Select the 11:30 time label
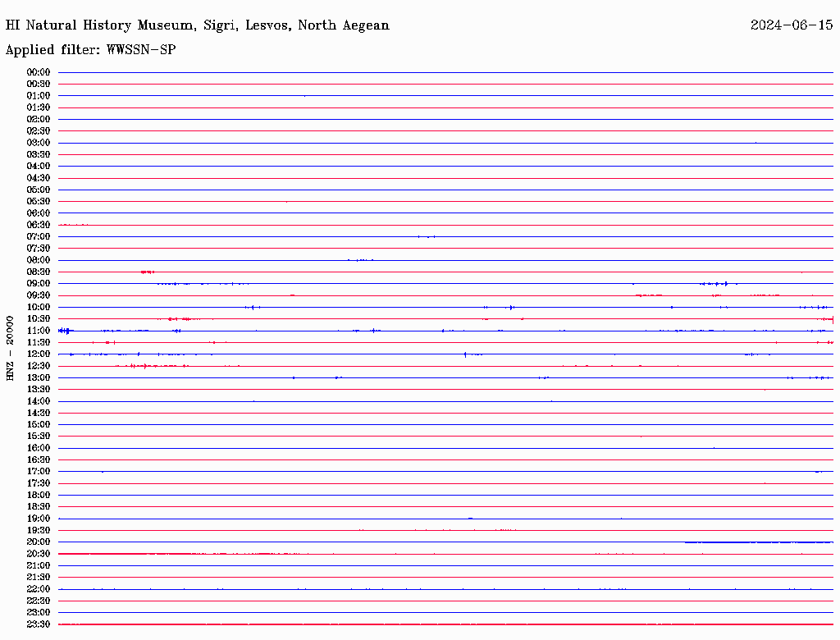The width and height of the screenshot is (840, 640). point(39,342)
